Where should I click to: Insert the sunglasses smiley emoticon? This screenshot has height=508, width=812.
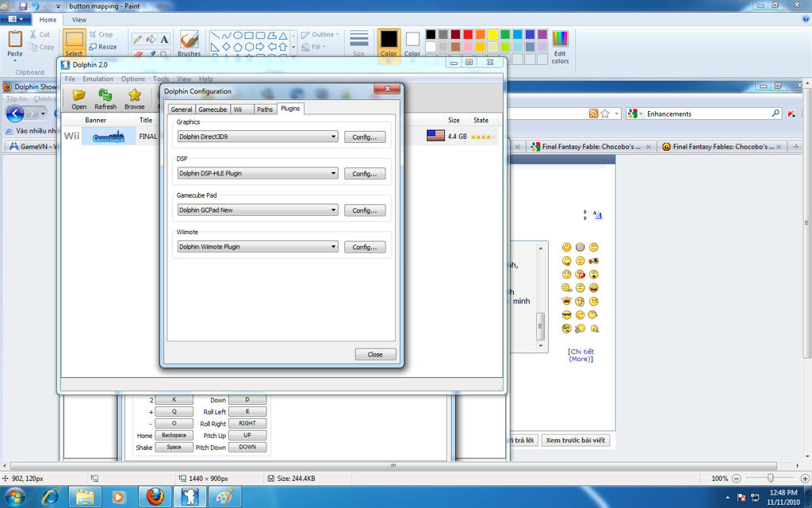(x=566, y=314)
